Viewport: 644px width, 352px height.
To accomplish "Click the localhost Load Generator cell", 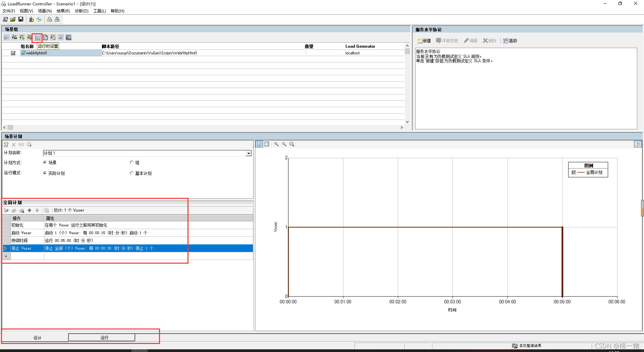I will [x=353, y=53].
